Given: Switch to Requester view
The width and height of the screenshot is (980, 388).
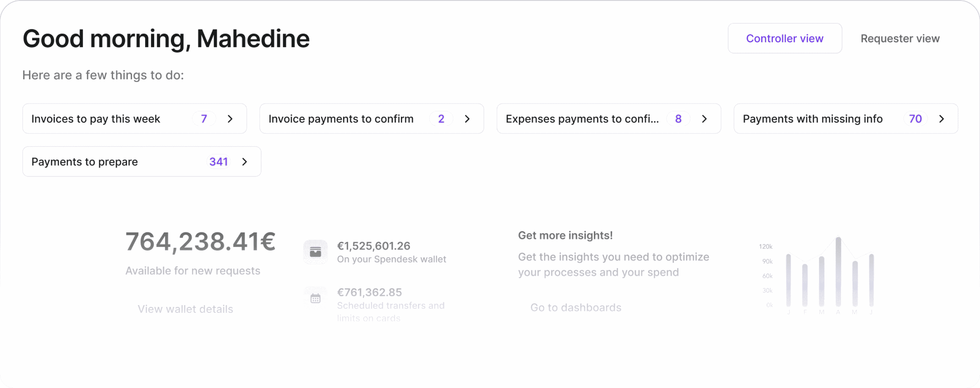Looking at the screenshot, I should click(x=900, y=39).
